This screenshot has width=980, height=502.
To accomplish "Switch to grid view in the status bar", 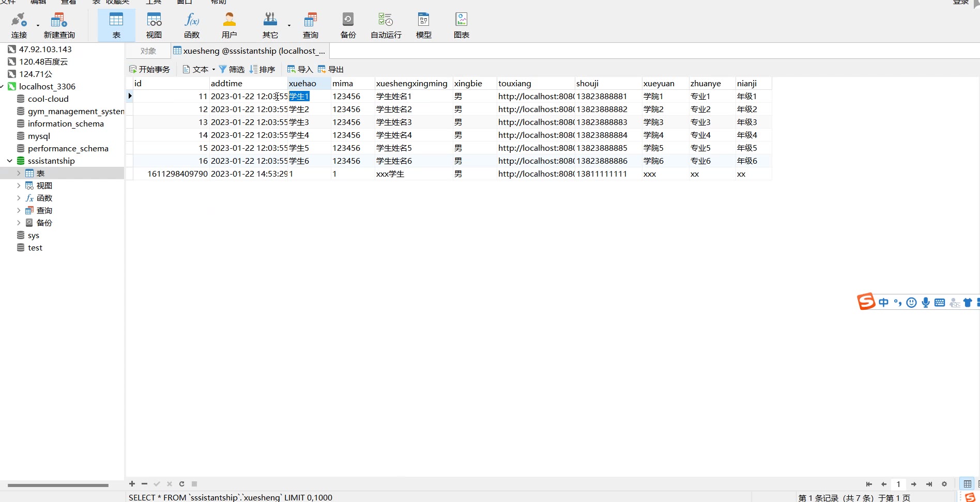I will (x=968, y=484).
